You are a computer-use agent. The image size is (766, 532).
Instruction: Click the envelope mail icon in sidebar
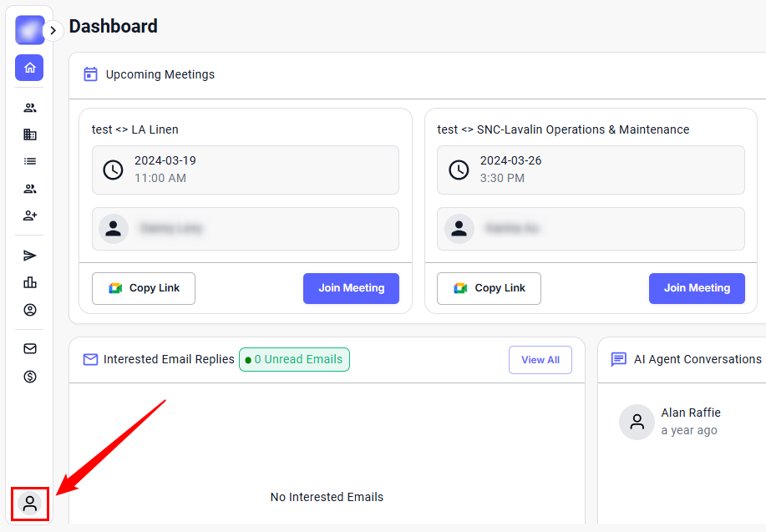(30, 349)
